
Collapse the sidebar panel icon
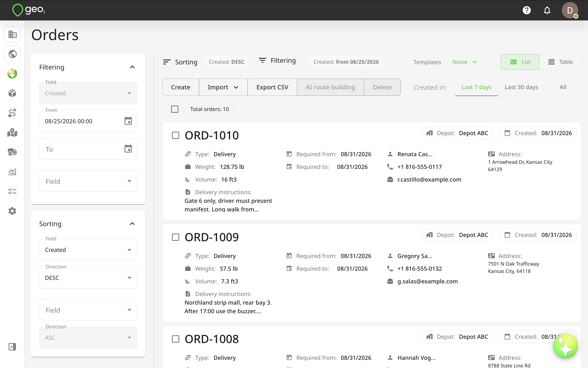tap(12, 347)
